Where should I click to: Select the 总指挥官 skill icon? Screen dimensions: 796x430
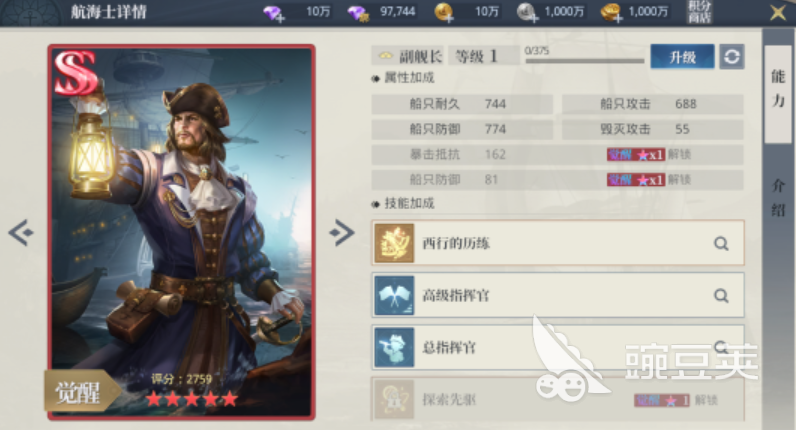tap(394, 348)
